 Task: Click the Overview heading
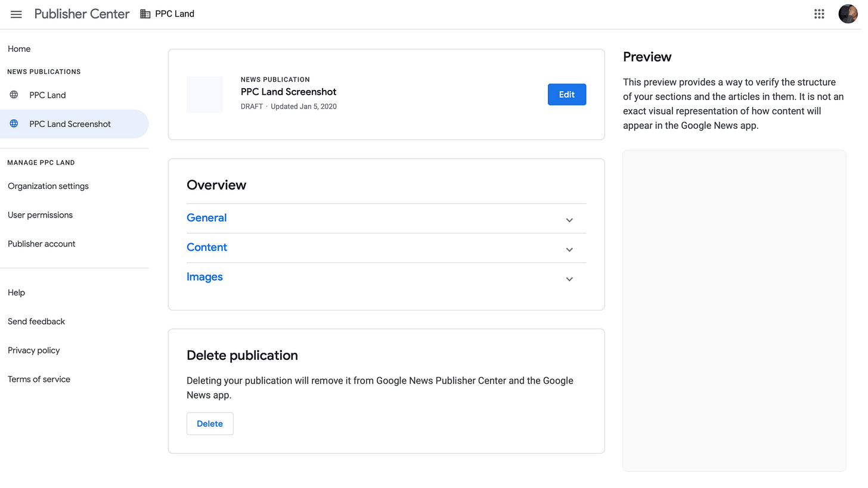pyautogui.click(x=216, y=185)
